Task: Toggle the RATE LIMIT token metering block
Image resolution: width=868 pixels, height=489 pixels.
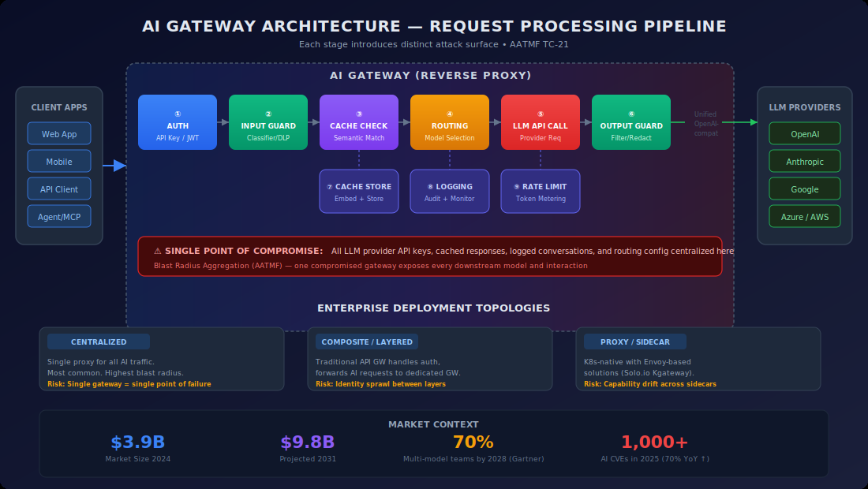Action: [x=541, y=191]
